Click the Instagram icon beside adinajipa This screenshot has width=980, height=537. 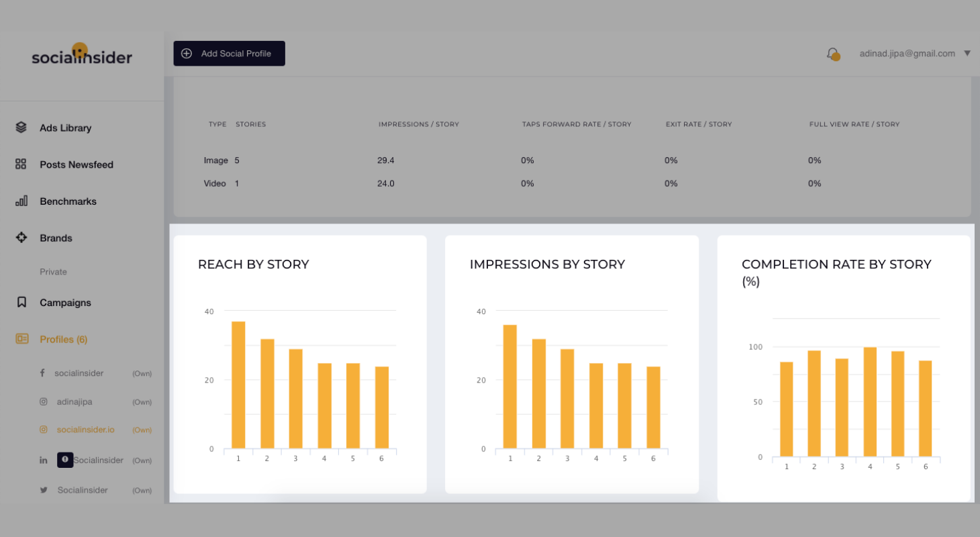[43, 401]
